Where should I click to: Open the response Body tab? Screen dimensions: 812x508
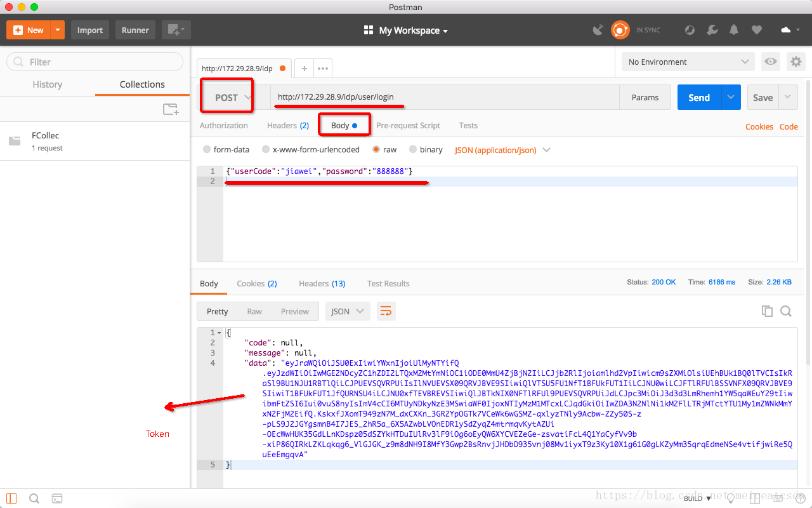click(209, 284)
